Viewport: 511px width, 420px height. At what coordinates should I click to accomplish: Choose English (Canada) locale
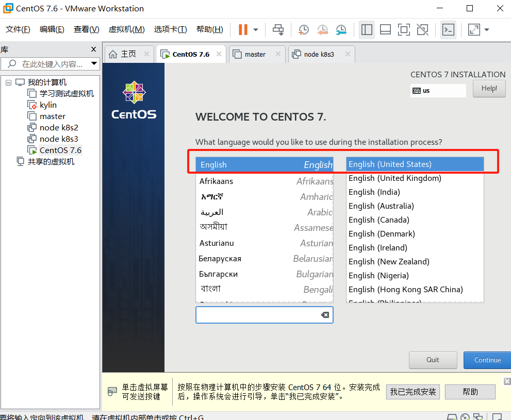415,220
